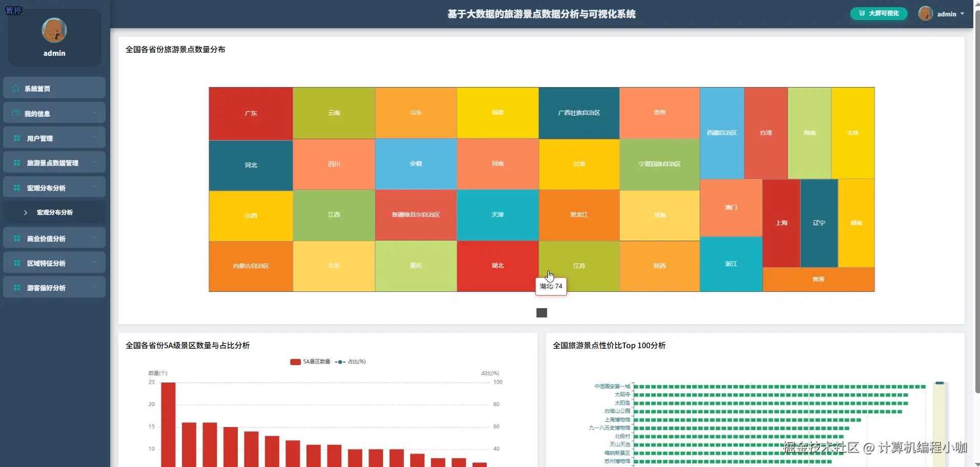Open the 游客偏好分析 menu
Screen dimensions: 980x467
(54, 287)
